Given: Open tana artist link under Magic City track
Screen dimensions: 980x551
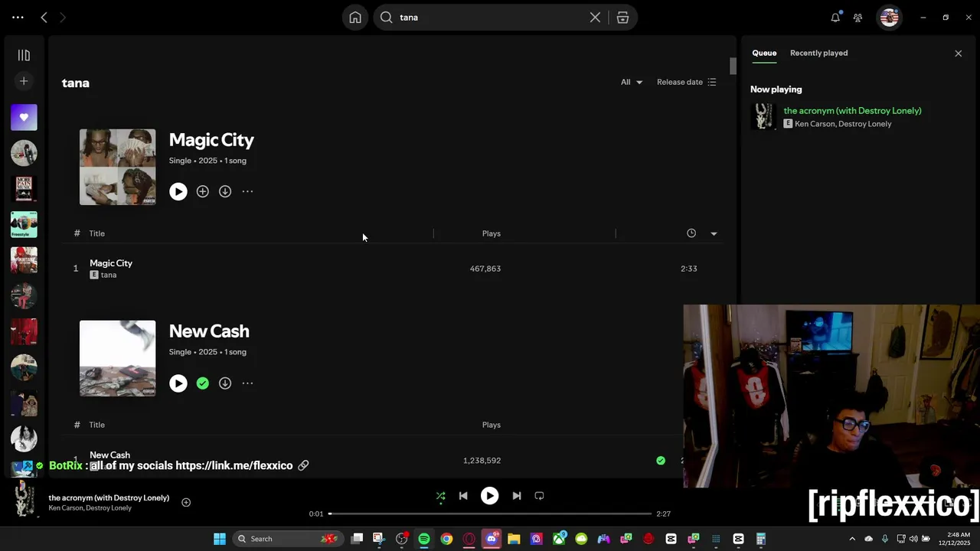Looking at the screenshot, I should pos(109,275).
